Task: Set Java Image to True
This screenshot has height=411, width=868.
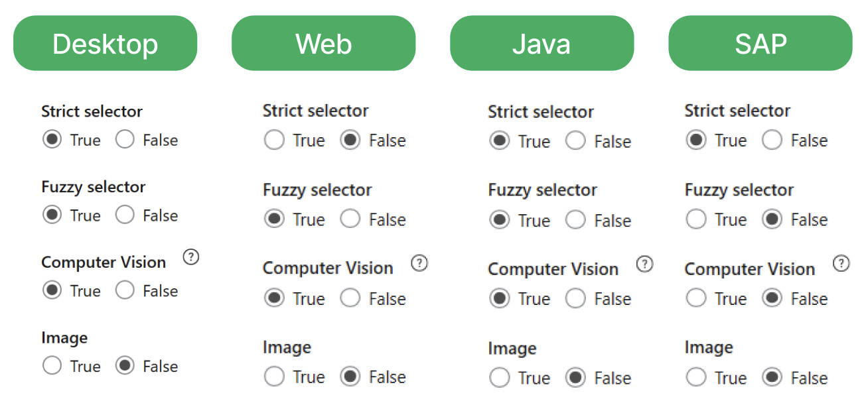Action: [500, 378]
